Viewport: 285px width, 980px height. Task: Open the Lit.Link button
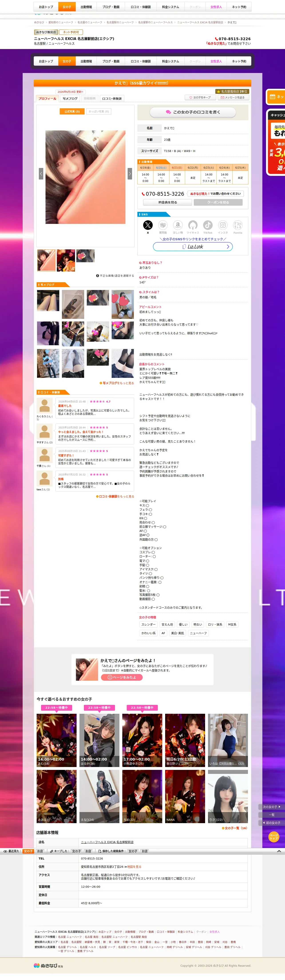[193, 246]
